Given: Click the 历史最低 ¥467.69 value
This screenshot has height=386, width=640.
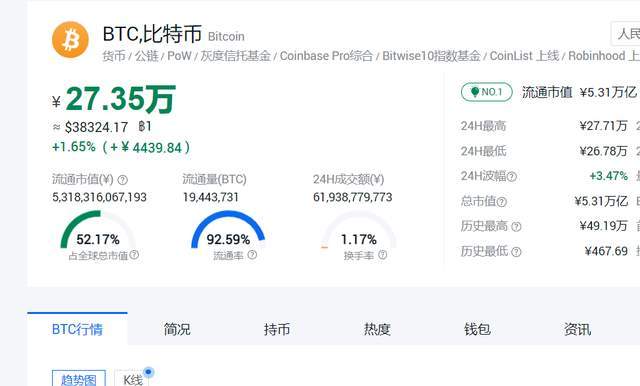Looking at the screenshot, I should (x=606, y=251).
